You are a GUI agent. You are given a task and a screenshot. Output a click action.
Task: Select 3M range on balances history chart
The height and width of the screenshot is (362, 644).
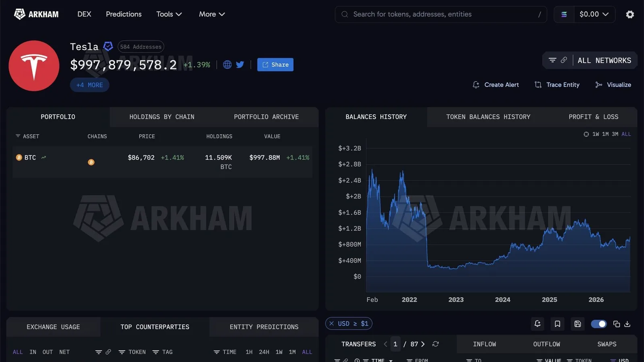pos(615,134)
